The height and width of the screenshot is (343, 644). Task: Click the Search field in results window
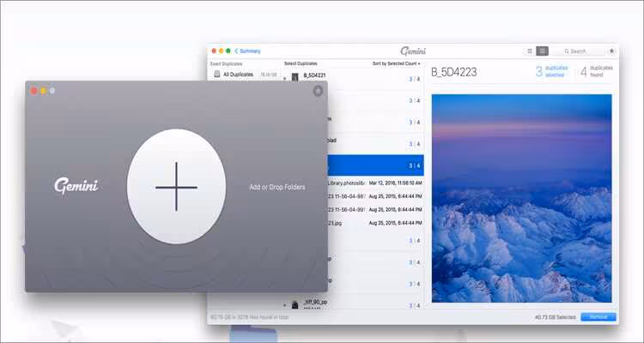(x=579, y=51)
